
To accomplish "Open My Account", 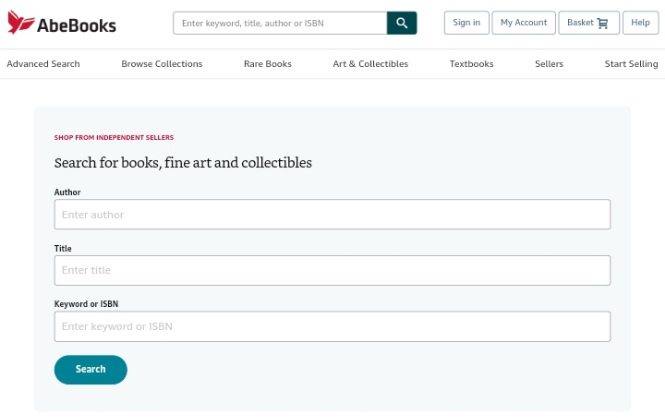I will pyautogui.click(x=523, y=22).
